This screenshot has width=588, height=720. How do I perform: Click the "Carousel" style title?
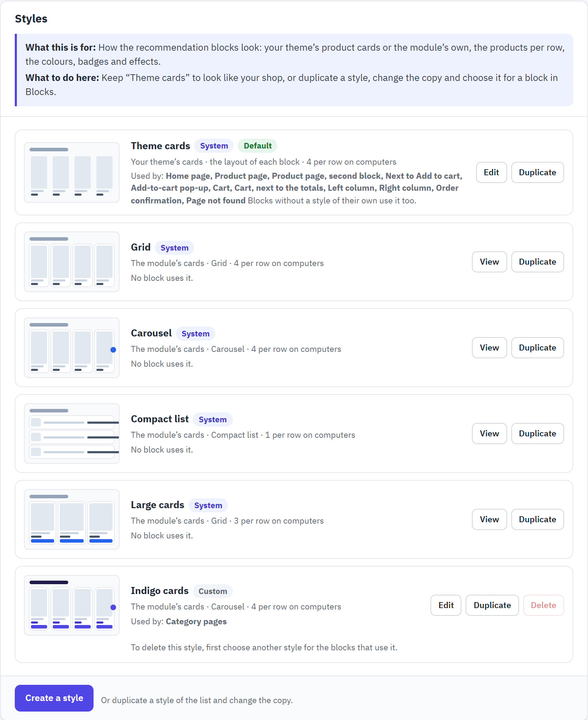coord(151,333)
